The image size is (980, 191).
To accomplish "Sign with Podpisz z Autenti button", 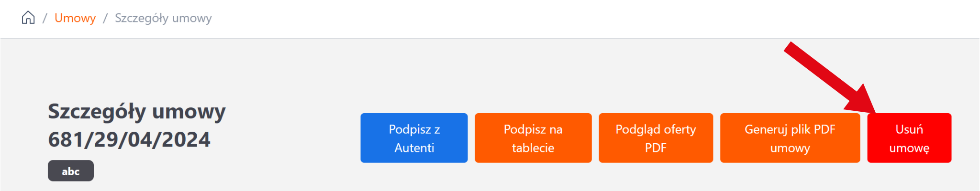I will [x=414, y=138].
